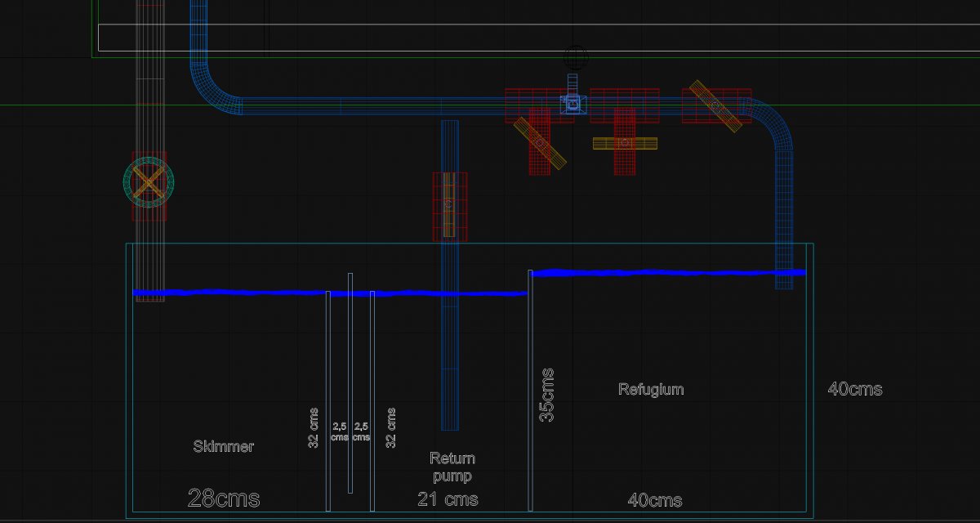Select the tilted valve beside the right pipe elbow

715,106
